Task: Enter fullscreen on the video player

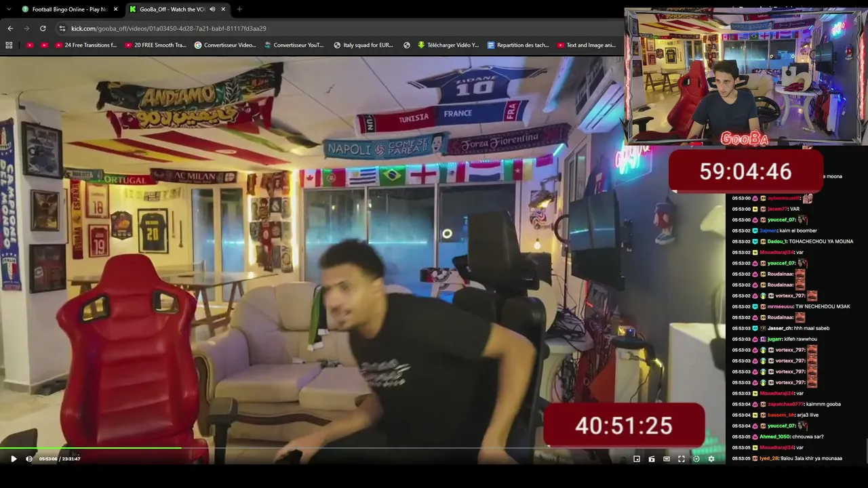Action: (x=682, y=459)
